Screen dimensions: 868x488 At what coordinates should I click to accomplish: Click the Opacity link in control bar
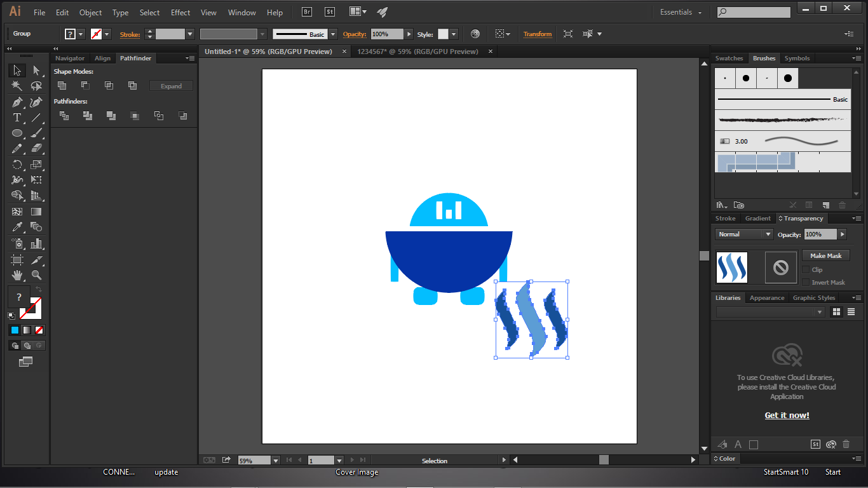coord(355,34)
